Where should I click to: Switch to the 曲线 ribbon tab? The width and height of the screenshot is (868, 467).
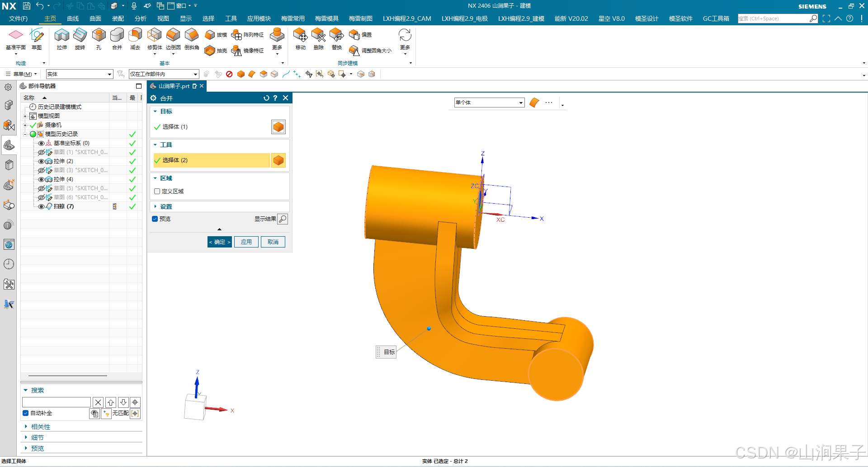73,19
